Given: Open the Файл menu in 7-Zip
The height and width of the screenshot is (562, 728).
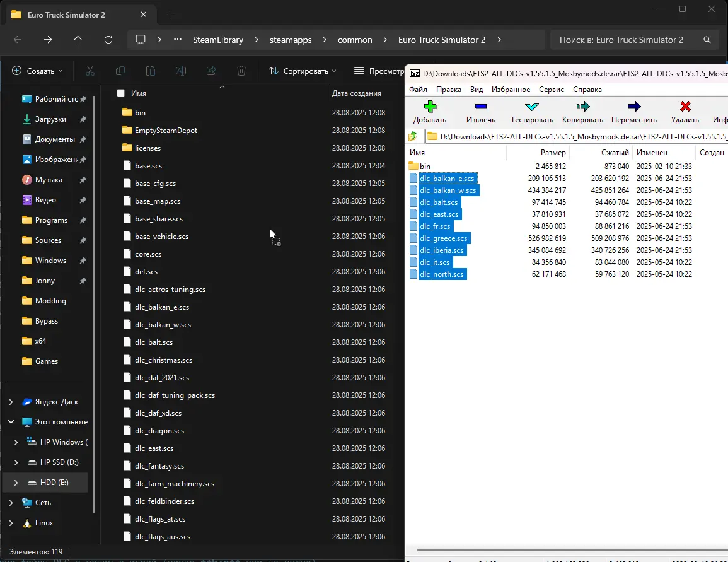Looking at the screenshot, I should 418,90.
